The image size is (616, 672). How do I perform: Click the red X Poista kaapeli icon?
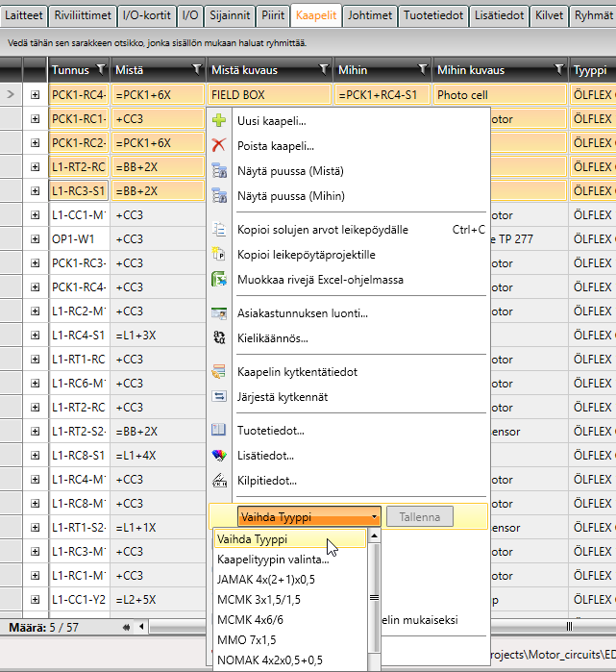(x=219, y=146)
